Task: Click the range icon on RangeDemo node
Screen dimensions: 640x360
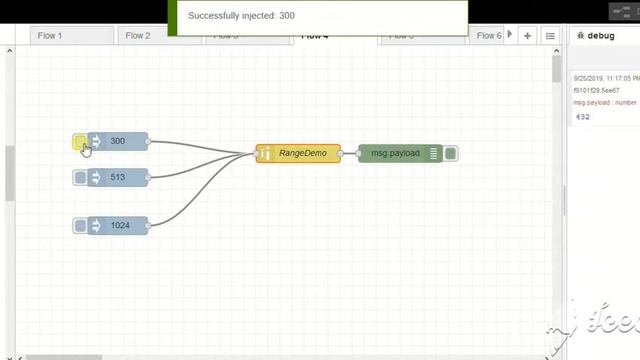Action: 264,153
